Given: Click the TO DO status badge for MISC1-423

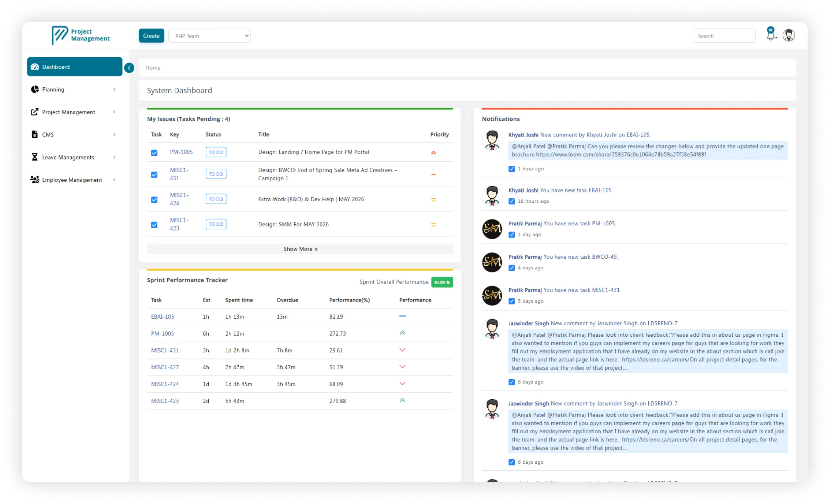Looking at the screenshot, I should pyautogui.click(x=216, y=224).
